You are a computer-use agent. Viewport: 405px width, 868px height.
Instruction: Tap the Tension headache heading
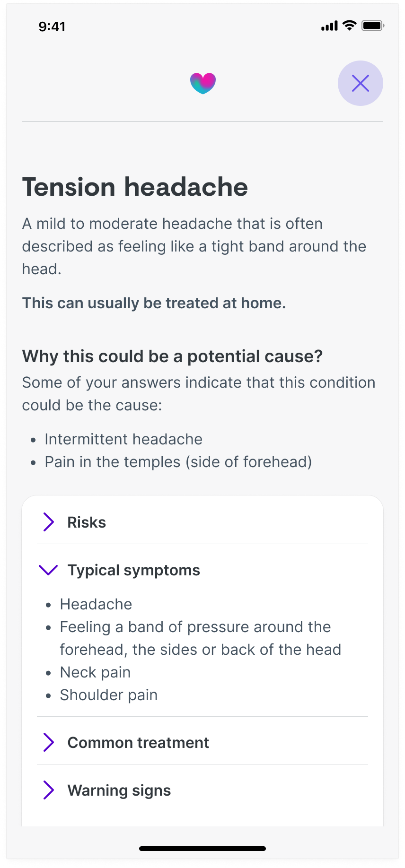135,187
